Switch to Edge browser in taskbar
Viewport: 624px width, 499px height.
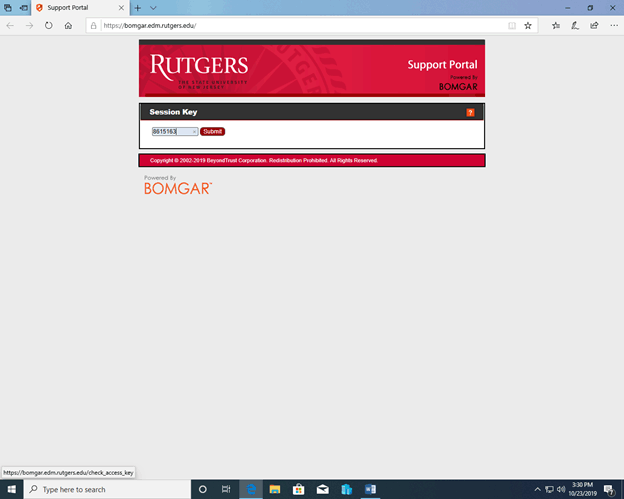click(x=251, y=489)
